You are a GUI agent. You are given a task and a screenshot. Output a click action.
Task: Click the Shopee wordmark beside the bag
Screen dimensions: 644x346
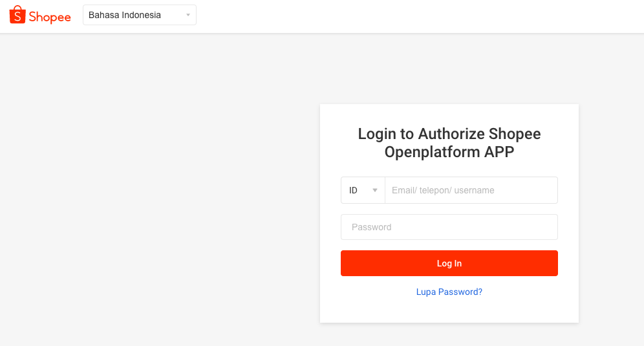click(50, 17)
